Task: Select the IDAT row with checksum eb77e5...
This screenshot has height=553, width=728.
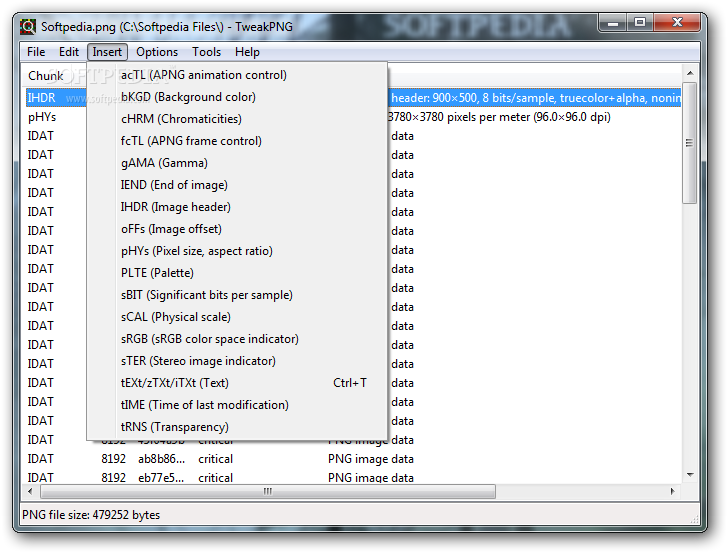Action: click(x=353, y=477)
